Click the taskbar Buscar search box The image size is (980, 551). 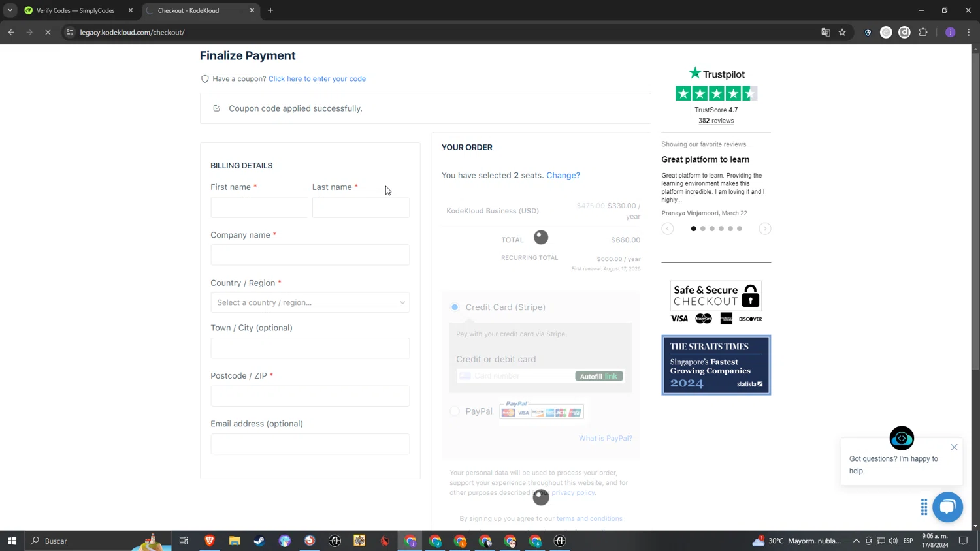pos(98,541)
